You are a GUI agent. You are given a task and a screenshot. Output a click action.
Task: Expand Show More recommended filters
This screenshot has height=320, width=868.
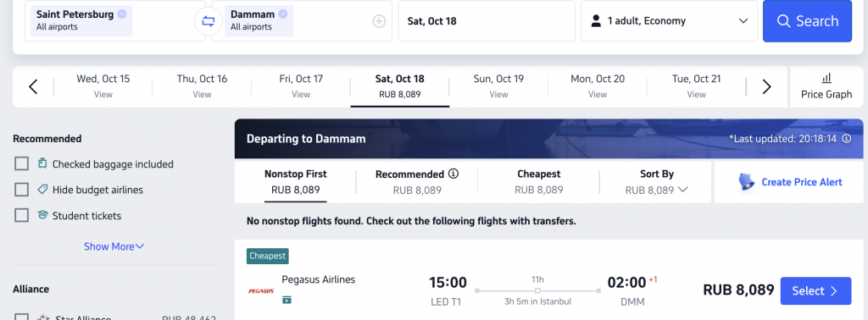coord(114,246)
